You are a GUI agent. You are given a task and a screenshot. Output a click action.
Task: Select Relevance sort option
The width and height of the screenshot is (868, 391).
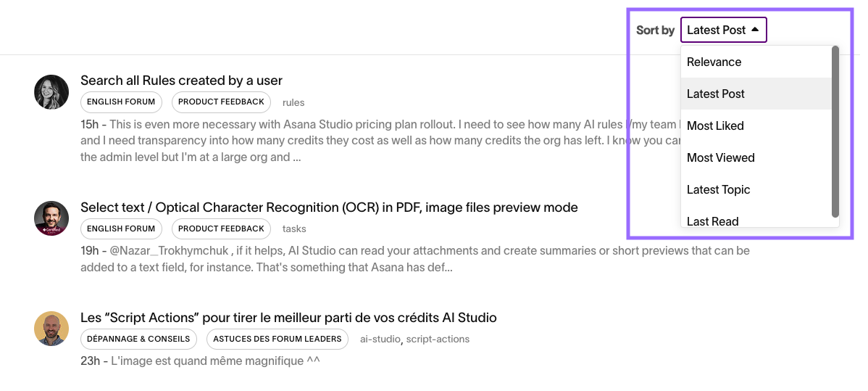[714, 62]
